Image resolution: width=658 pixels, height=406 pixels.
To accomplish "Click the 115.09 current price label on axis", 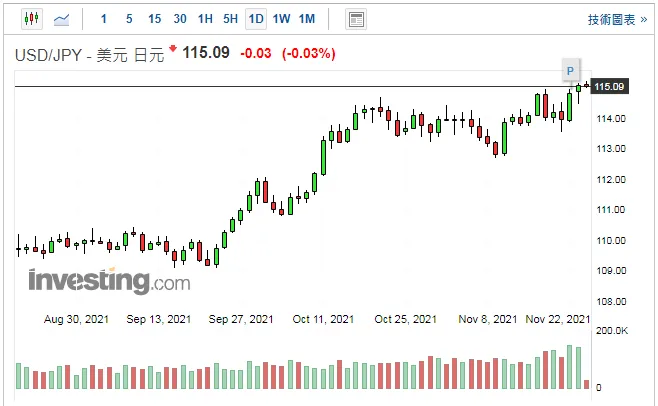I will (x=609, y=86).
